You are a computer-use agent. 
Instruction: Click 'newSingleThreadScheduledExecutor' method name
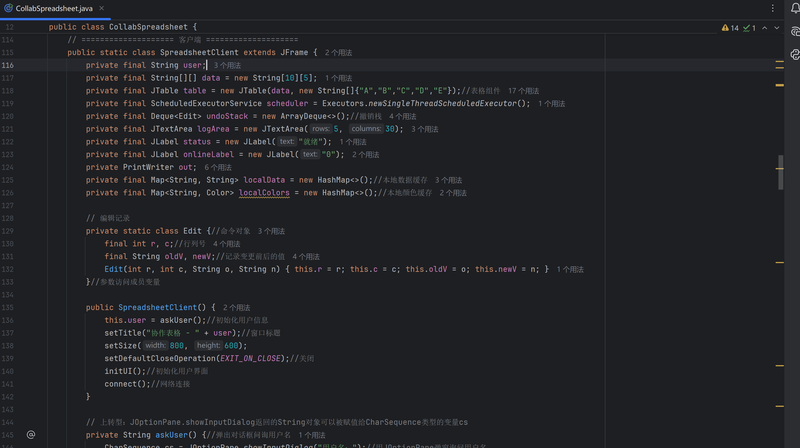click(x=442, y=104)
